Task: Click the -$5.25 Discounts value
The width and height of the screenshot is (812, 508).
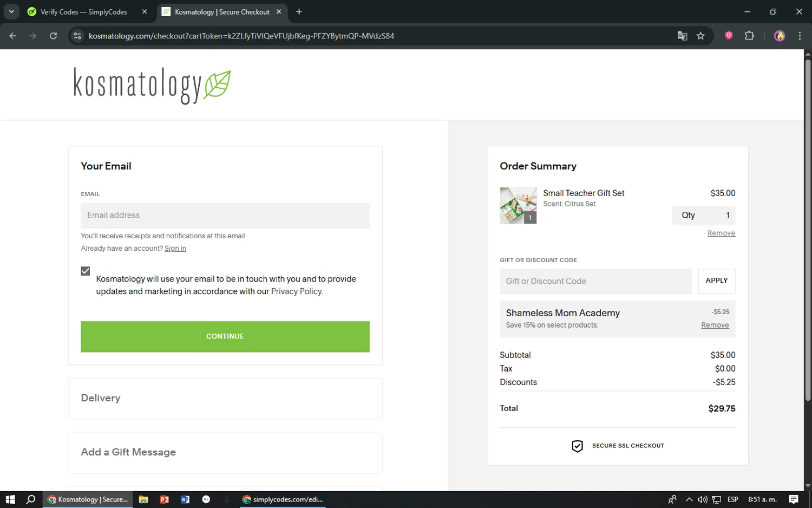Action: (724, 382)
